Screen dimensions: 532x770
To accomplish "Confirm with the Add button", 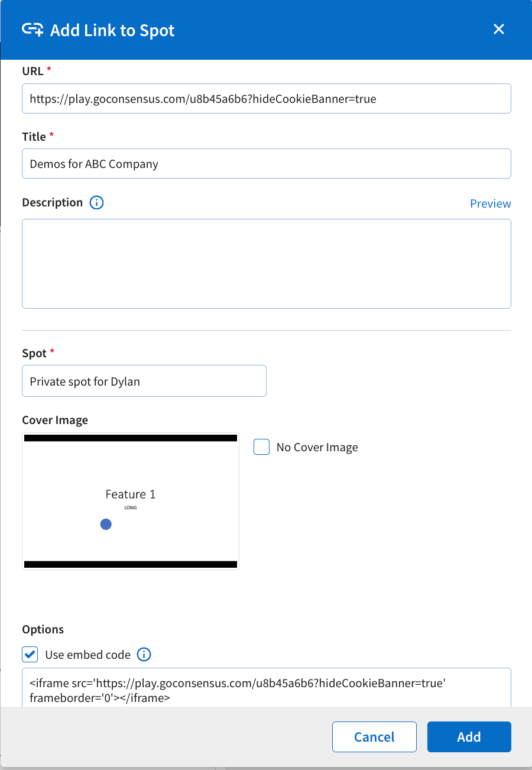I will [x=469, y=737].
